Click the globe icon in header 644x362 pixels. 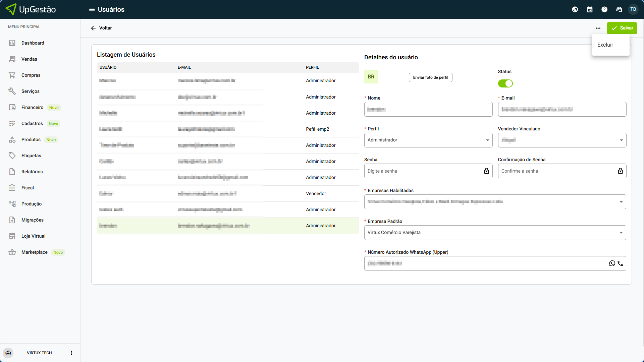575,9
